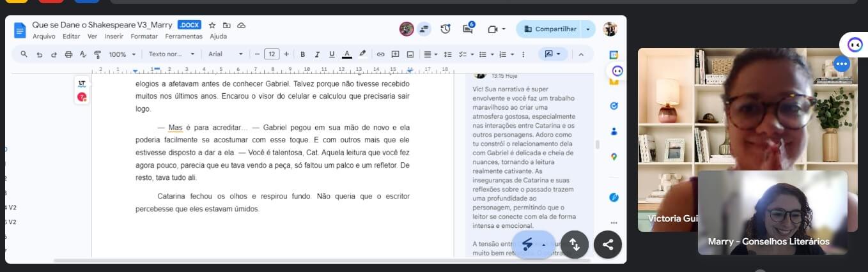868x272 pixels.
Task: Click the font size input field
Action: pos(272,54)
